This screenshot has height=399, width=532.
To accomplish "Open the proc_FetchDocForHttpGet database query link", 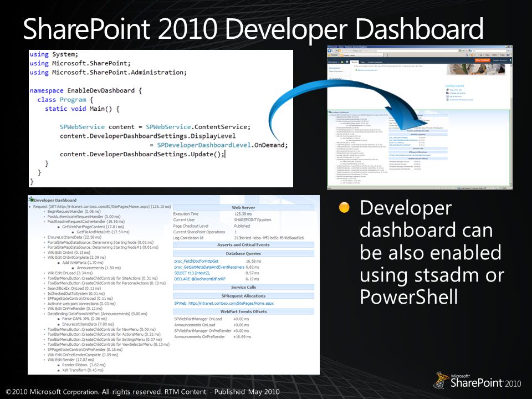I will (196, 261).
